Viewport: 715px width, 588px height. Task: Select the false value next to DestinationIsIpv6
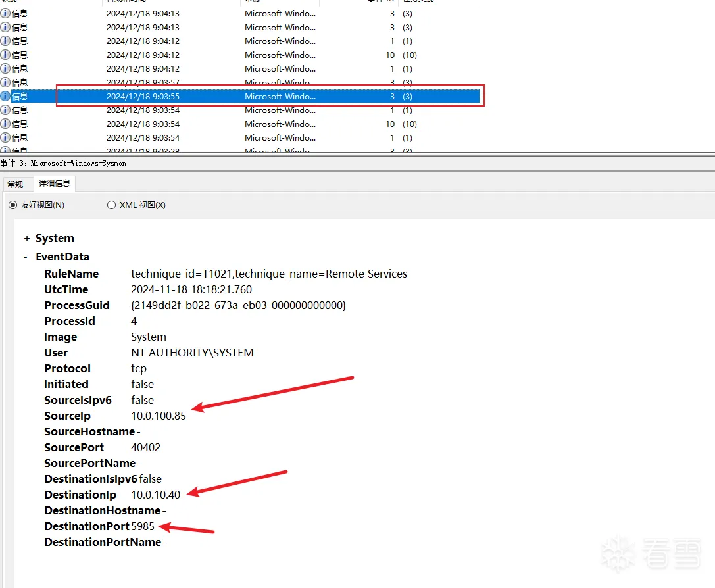tap(151, 479)
